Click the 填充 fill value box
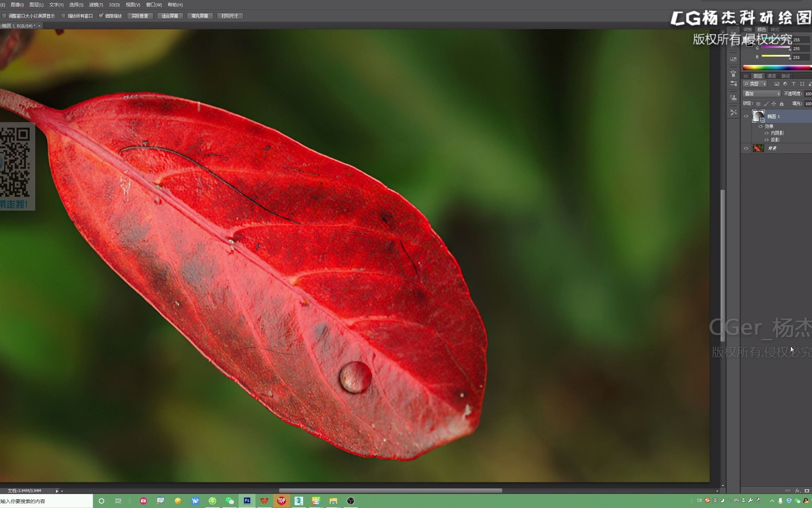This screenshot has width=812, height=508. point(808,104)
